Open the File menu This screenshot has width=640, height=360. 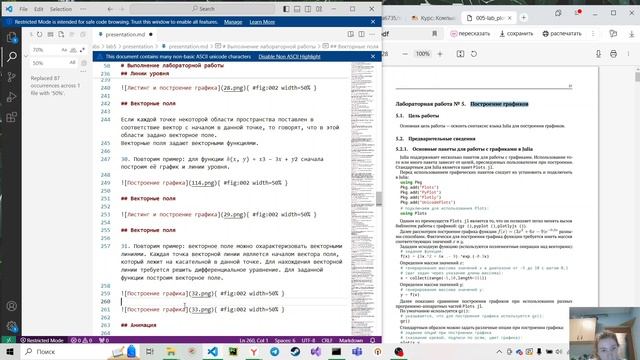click(24, 9)
